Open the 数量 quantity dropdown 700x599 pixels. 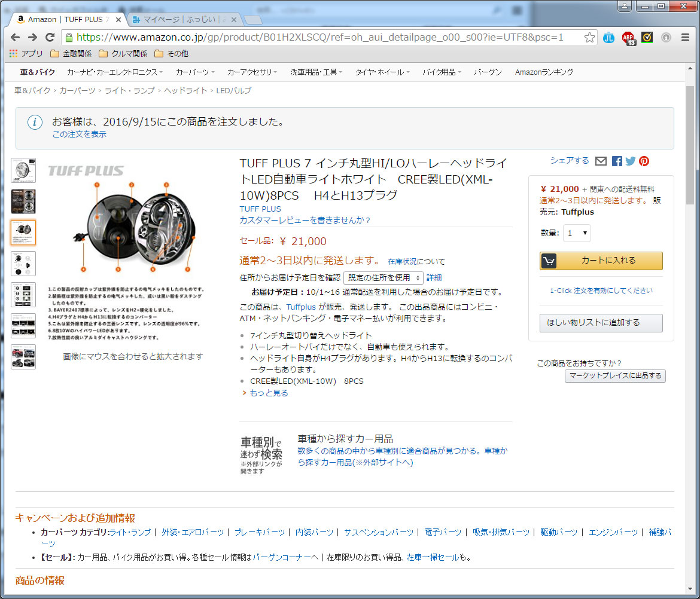click(577, 233)
